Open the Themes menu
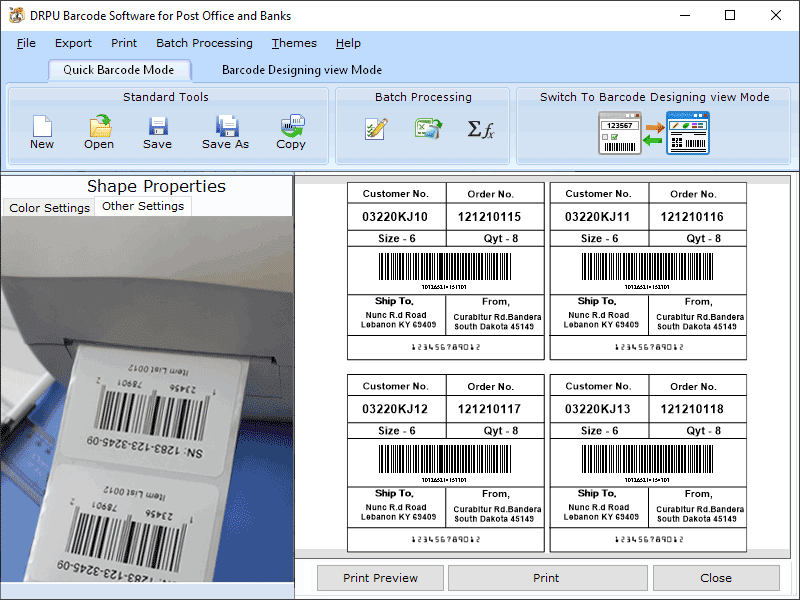Image resolution: width=800 pixels, height=600 pixels. click(293, 43)
